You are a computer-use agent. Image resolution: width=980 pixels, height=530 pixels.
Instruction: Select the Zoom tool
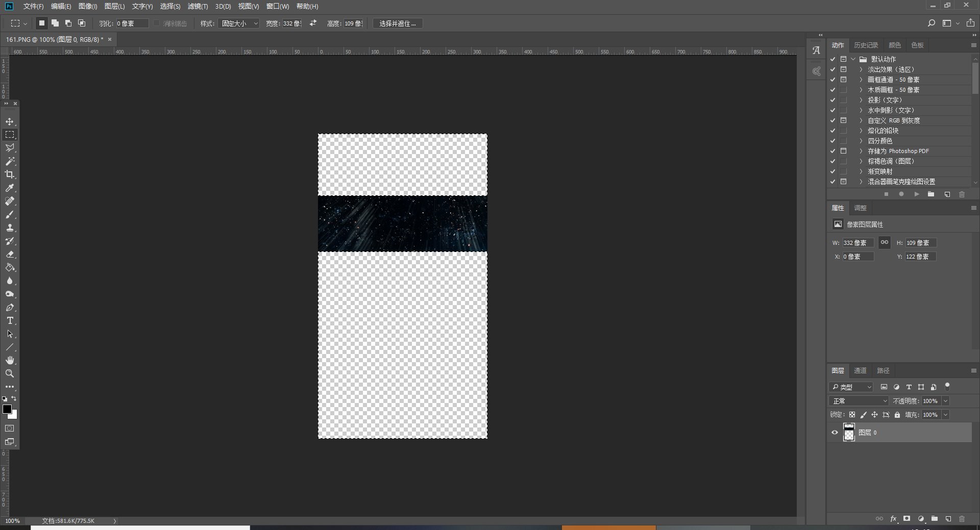tap(10, 374)
